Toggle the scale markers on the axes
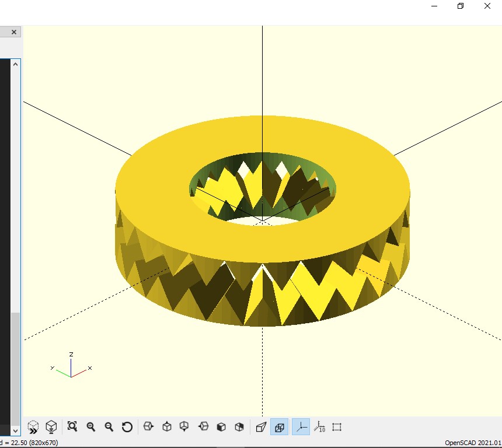Viewport: 502px width, 448px height. (319, 427)
